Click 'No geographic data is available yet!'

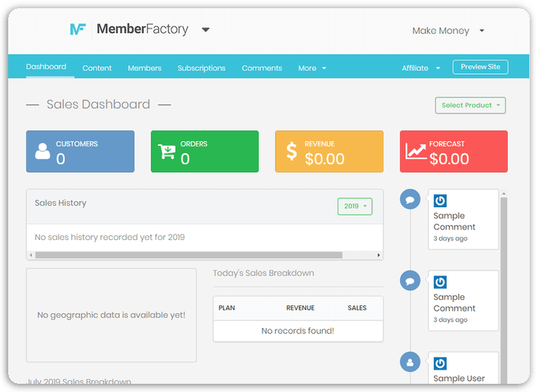click(111, 315)
